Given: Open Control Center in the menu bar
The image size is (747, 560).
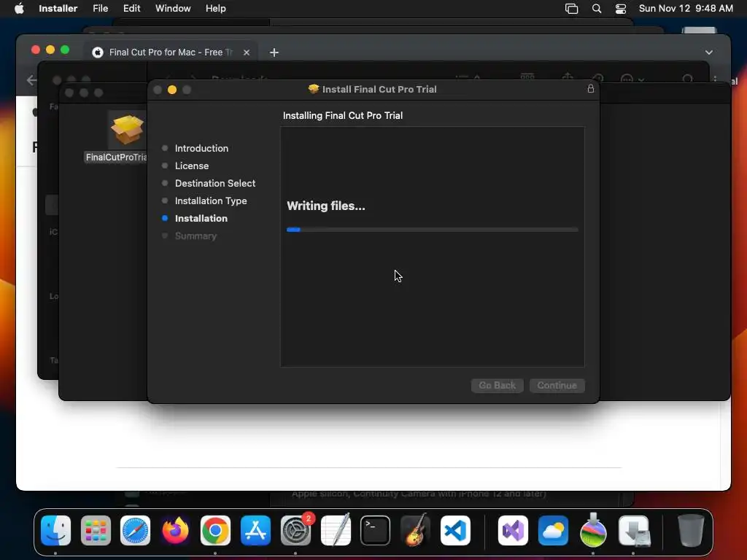Looking at the screenshot, I should (x=621, y=9).
